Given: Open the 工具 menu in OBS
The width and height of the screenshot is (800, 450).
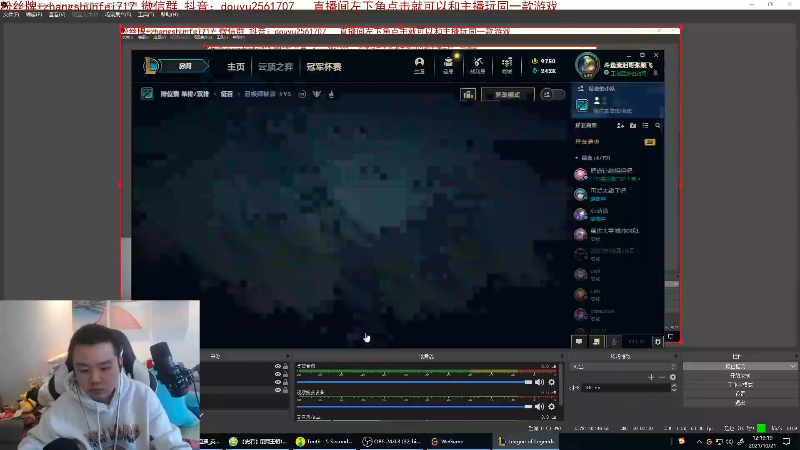Looking at the screenshot, I should [x=146, y=15].
